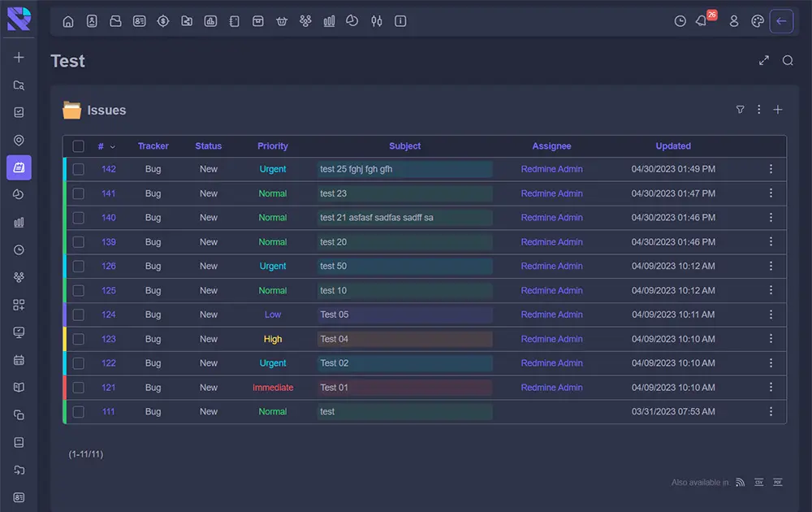Viewport: 812px width, 512px height.
Task: Open issue number 126 link
Action: tap(109, 266)
